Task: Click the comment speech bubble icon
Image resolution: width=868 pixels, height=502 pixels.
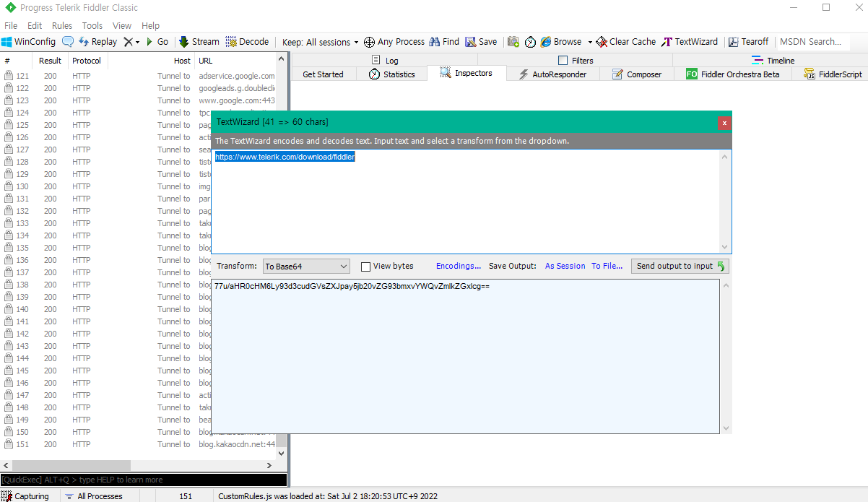Action: coord(68,42)
